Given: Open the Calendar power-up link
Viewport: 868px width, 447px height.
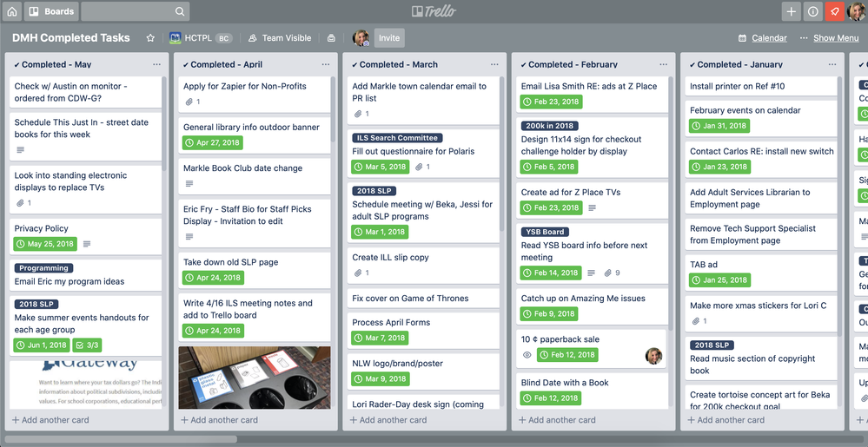Looking at the screenshot, I should point(762,37).
